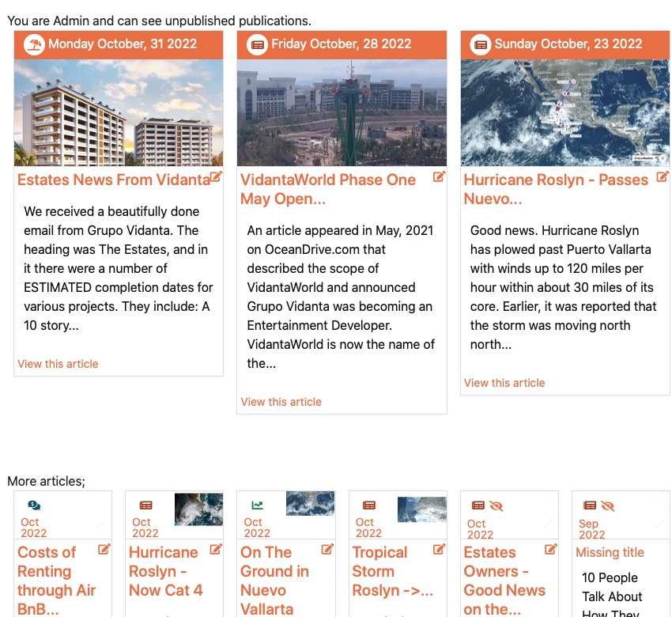Edit the Tropical Storm Roslyn article
This screenshot has width=672, height=617.
(439, 549)
